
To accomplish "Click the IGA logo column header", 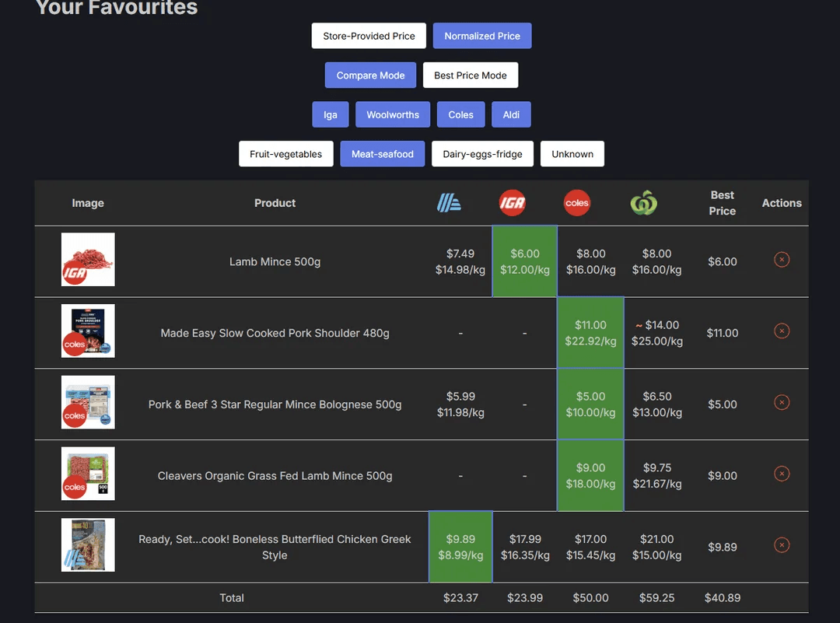I will [512, 203].
